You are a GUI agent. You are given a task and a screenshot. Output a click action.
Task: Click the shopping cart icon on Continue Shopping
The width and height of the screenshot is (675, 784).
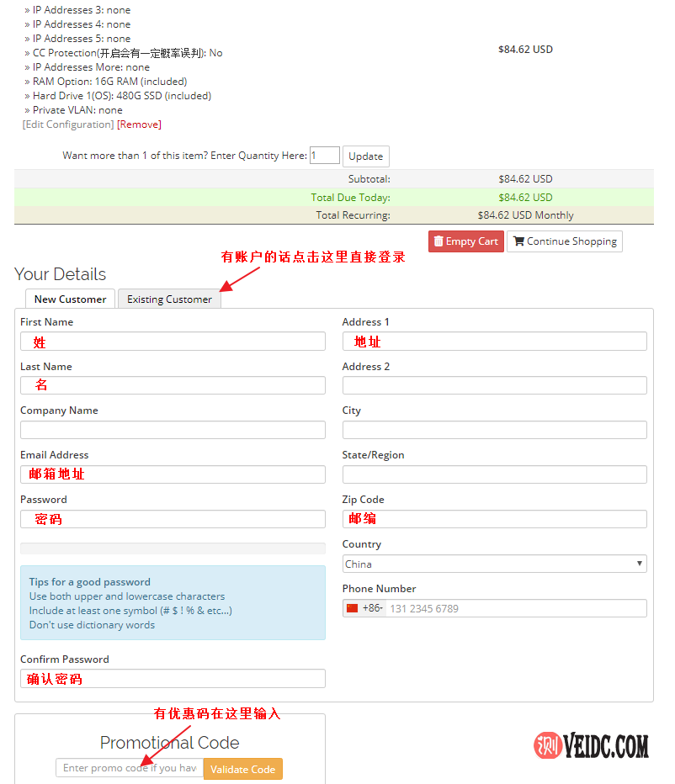coord(518,241)
